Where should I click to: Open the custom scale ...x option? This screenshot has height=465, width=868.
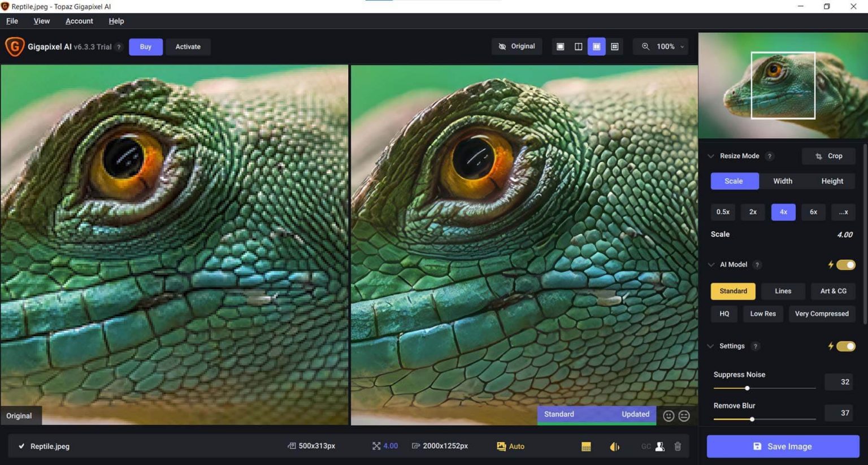click(843, 212)
